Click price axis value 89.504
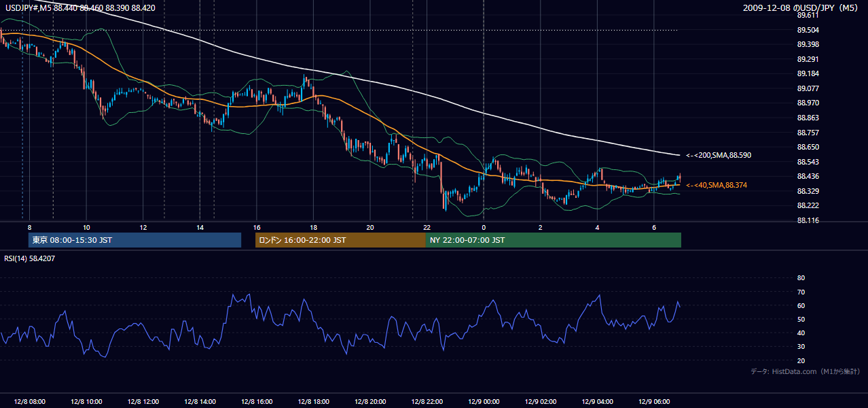This screenshot has height=408, width=868. point(807,30)
